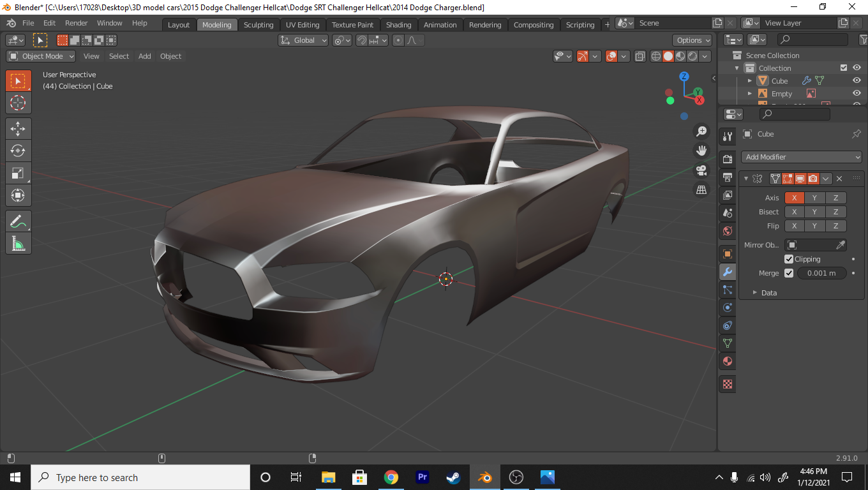Select the Rotate tool
Viewport: 868px width, 490px height.
pyautogui.click(x=18, y=151)
